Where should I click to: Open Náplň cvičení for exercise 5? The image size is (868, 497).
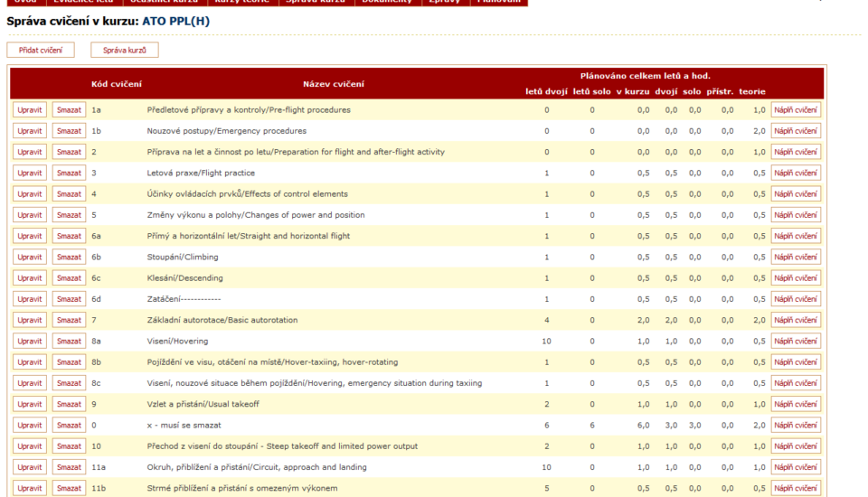point(796,215)
